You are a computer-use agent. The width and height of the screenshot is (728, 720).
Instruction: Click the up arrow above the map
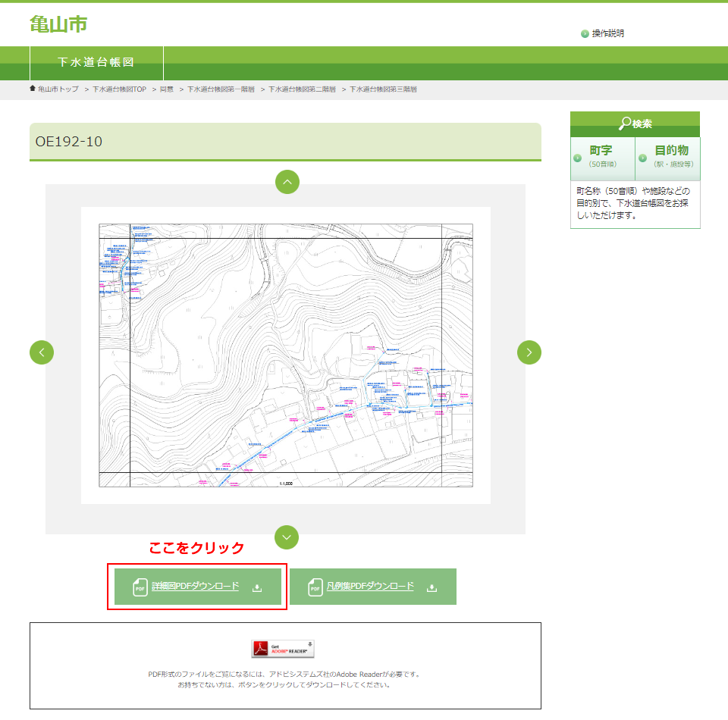point(287,182)
